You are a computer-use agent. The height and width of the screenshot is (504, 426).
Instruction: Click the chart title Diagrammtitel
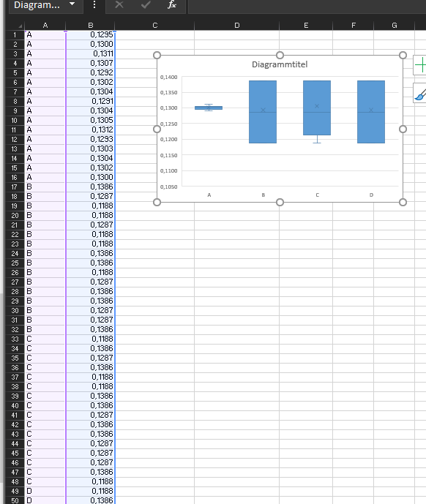point(280,64)
